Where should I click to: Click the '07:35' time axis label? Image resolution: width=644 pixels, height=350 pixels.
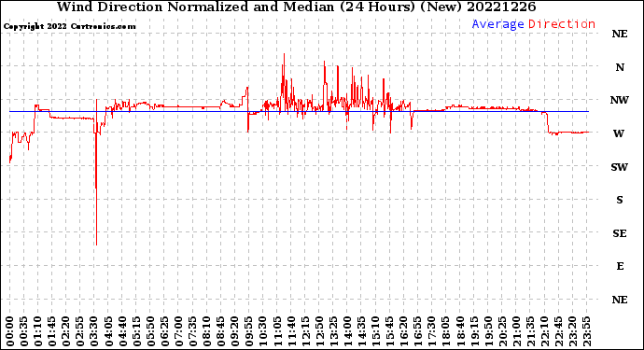click(192, 331)
